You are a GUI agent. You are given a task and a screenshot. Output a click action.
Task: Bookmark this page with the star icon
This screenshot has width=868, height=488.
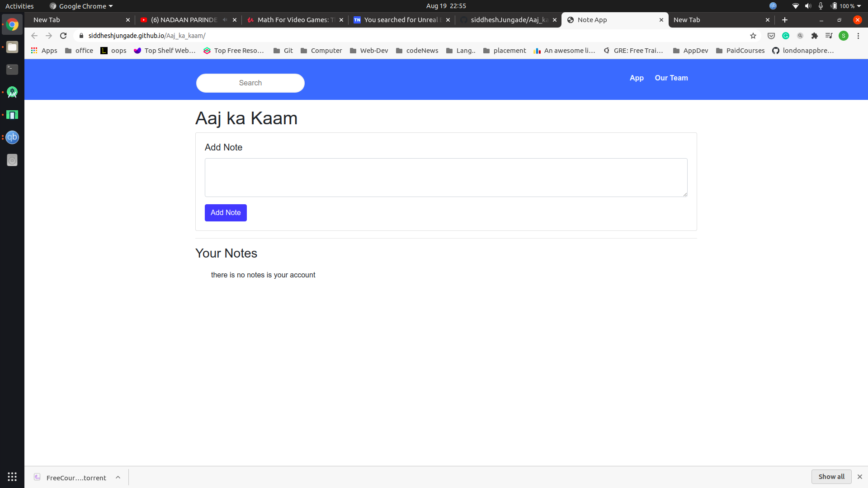(x=753, y=36)
